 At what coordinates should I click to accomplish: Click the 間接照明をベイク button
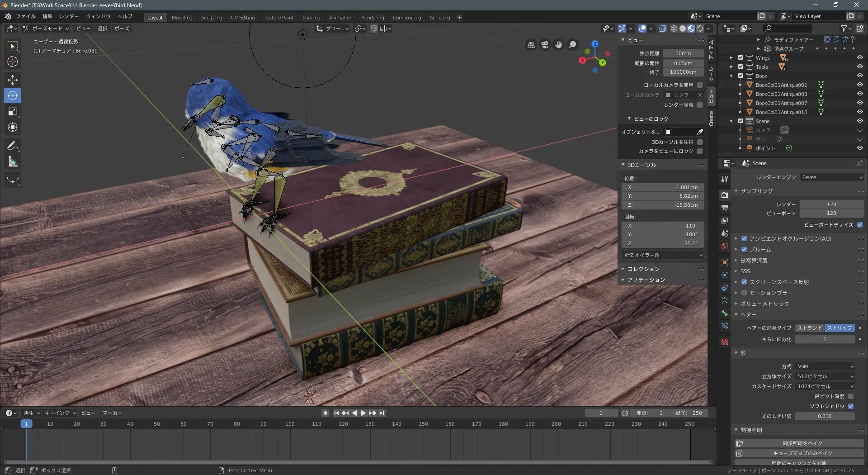pyautogui.click(x=799, y=443)
